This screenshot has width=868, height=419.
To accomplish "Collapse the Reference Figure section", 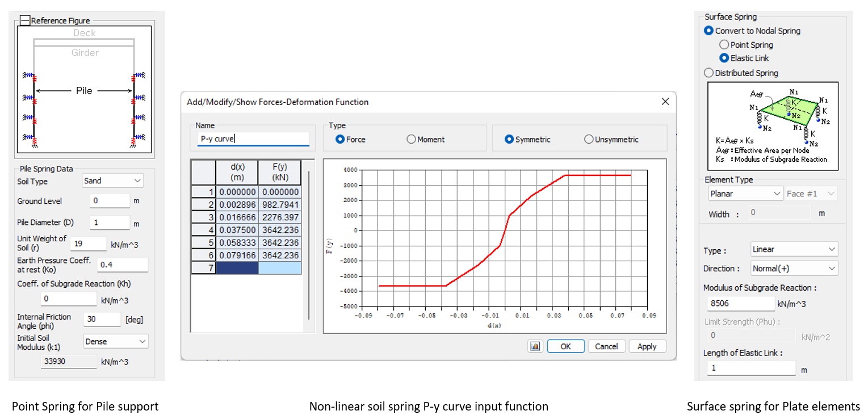I will [24, 20].
